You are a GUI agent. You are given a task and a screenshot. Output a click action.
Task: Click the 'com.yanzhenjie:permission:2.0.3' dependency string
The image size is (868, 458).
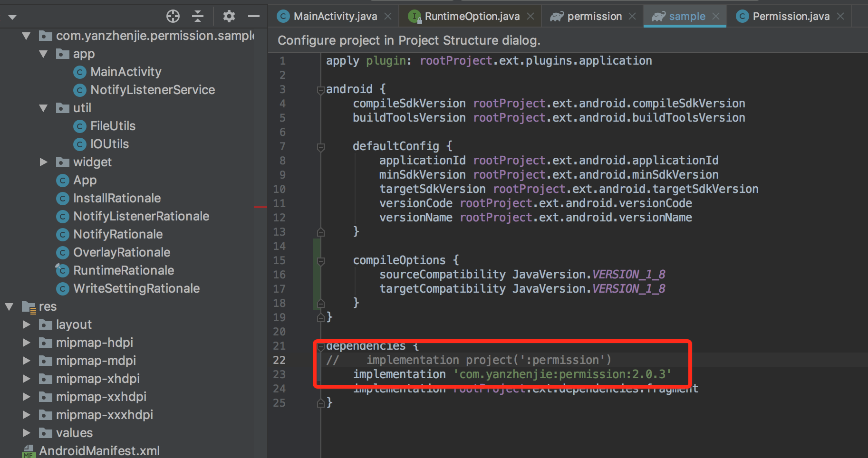point(562,374)
